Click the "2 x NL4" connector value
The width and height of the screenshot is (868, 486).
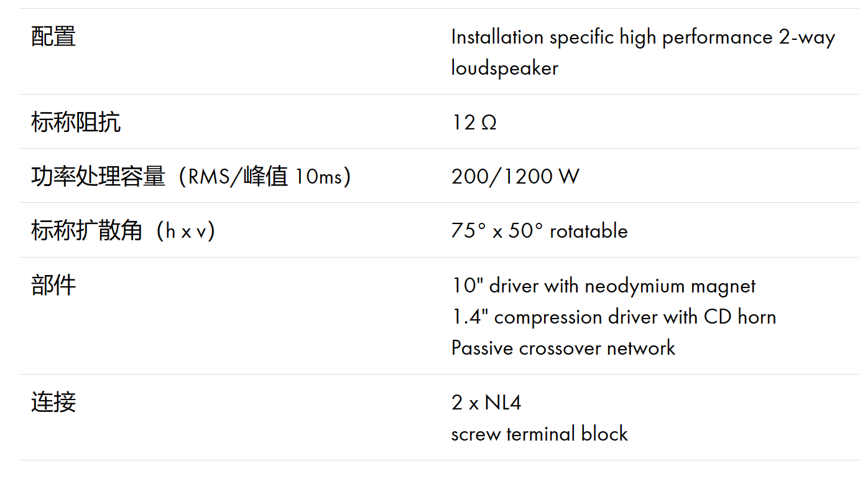click(486, 403)
